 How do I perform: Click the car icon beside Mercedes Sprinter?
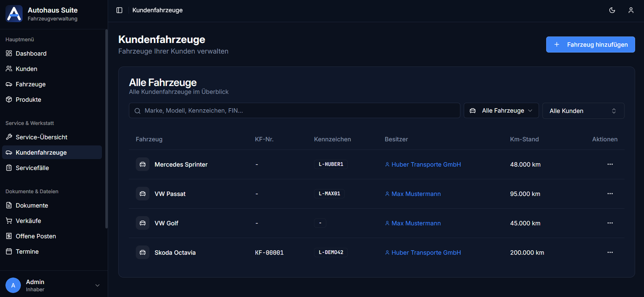click(x=142, y=164)
